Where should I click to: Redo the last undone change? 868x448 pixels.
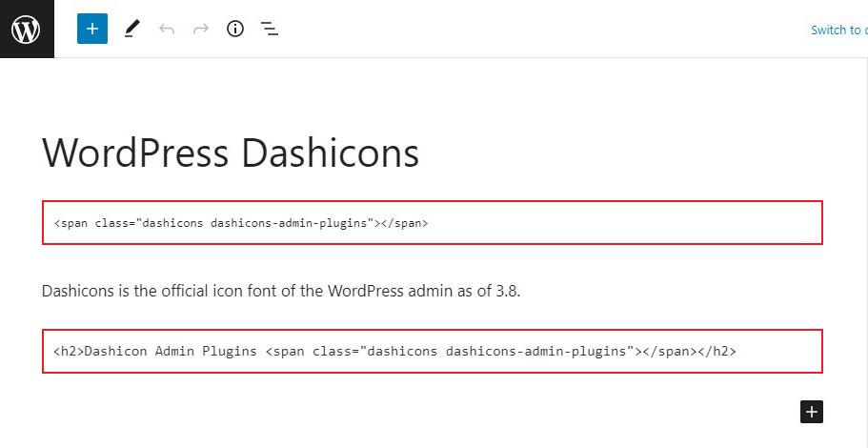[201, 29]
